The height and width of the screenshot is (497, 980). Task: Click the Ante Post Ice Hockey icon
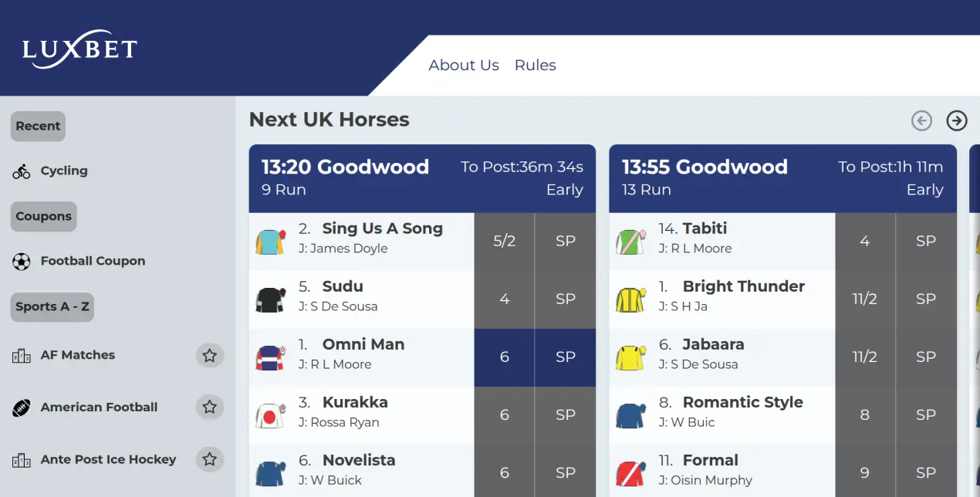pyautogui.click(x=22, y=460)
